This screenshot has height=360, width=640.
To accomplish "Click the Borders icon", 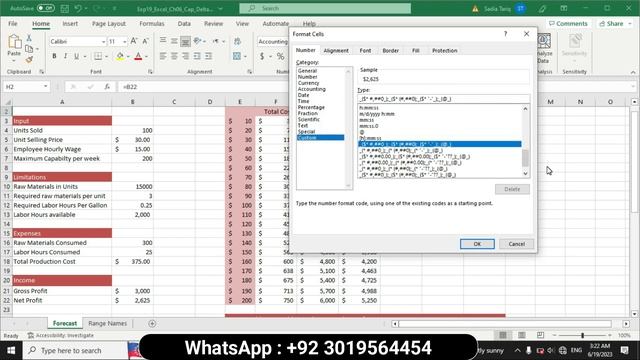I will pyautogui.click(x=98, y=56).
